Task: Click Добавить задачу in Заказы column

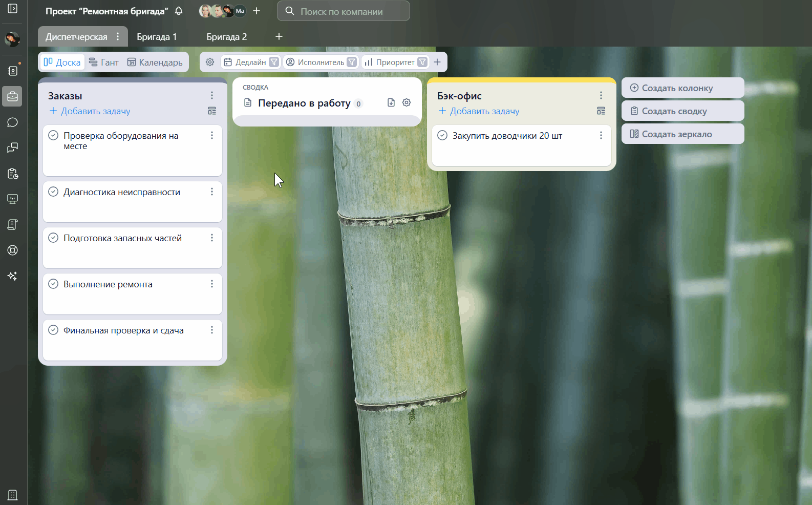Action: tap(90, 111)
